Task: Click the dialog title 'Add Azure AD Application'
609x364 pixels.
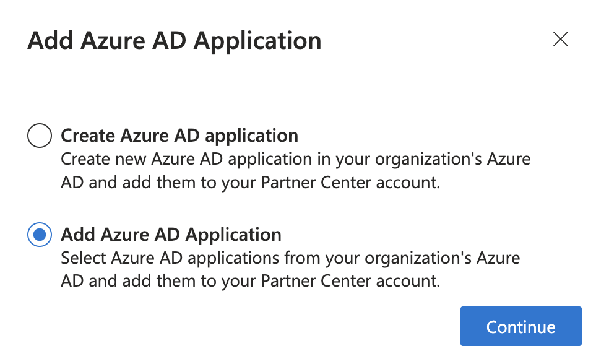Action: (175, 40)
